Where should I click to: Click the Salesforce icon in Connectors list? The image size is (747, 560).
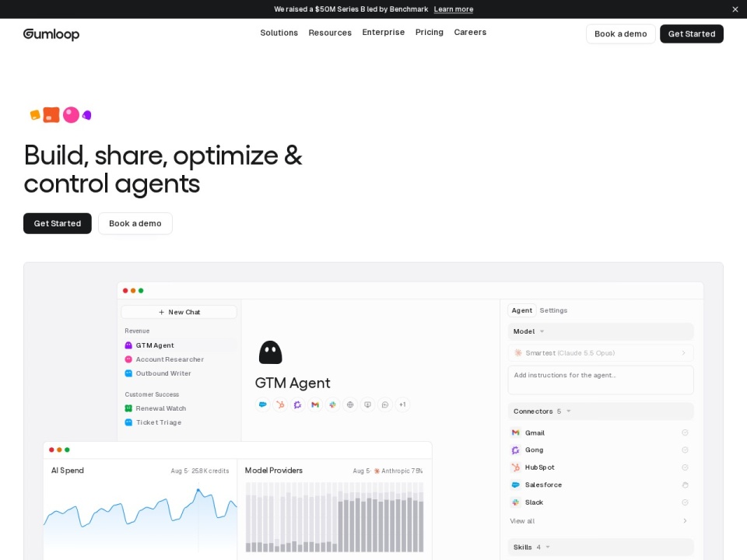pyautogui.click(x=515, y=485)
